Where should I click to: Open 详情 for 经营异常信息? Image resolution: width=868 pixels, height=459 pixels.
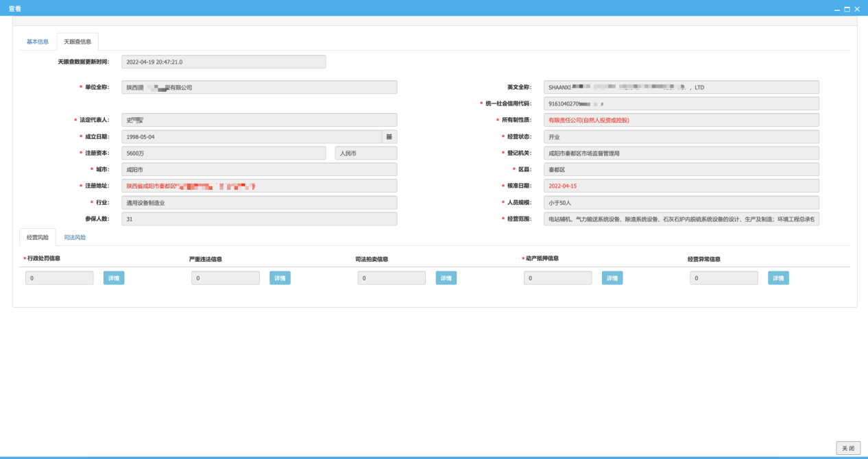[778, 278]
